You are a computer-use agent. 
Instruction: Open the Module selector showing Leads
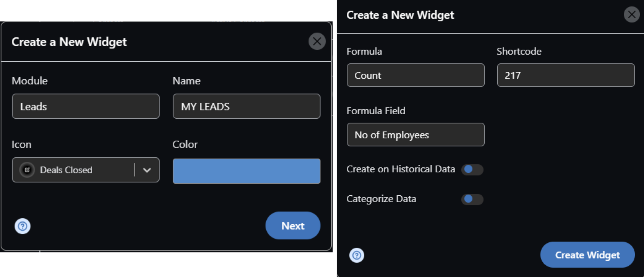pos(86,106)
